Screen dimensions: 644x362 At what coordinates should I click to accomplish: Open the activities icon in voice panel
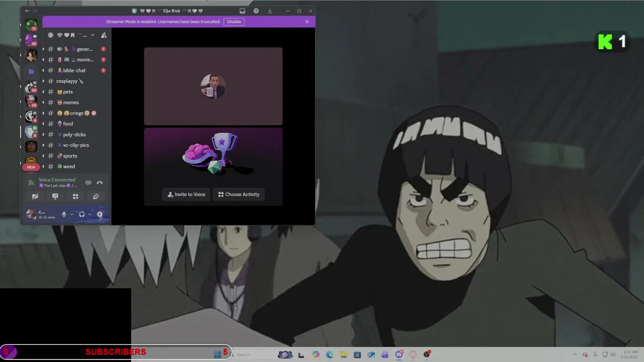point(75,196)
